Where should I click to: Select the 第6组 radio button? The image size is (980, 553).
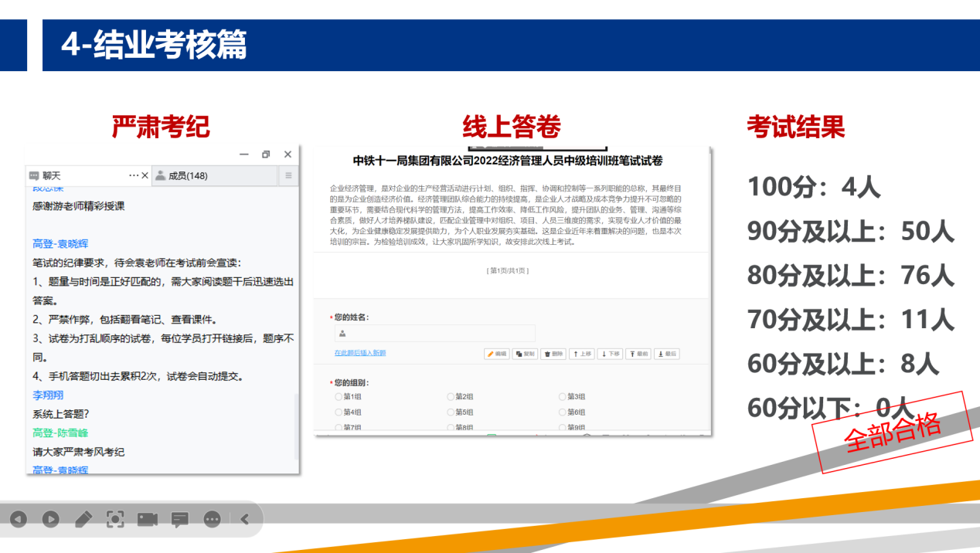tap(563, 412)
